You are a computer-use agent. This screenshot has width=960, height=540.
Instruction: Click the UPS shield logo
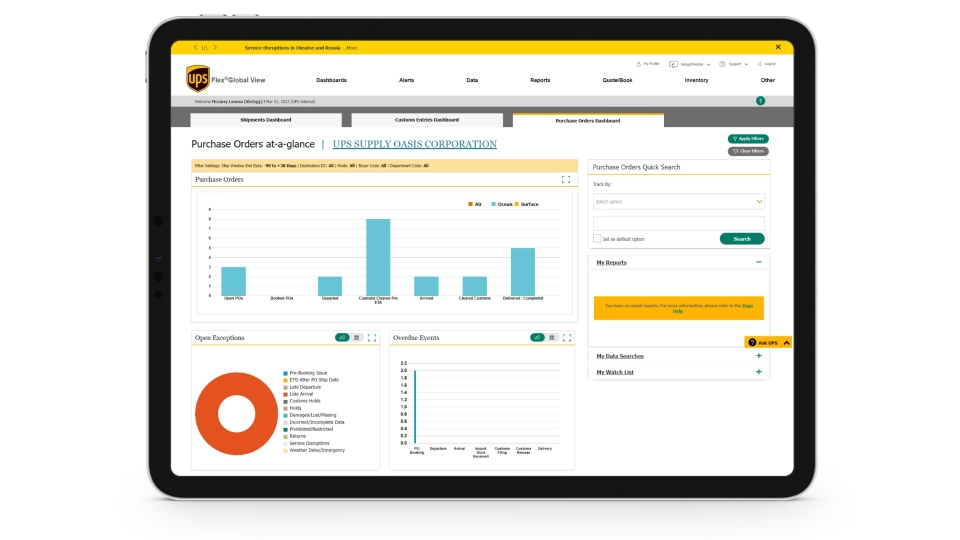(x=198, y=79)
